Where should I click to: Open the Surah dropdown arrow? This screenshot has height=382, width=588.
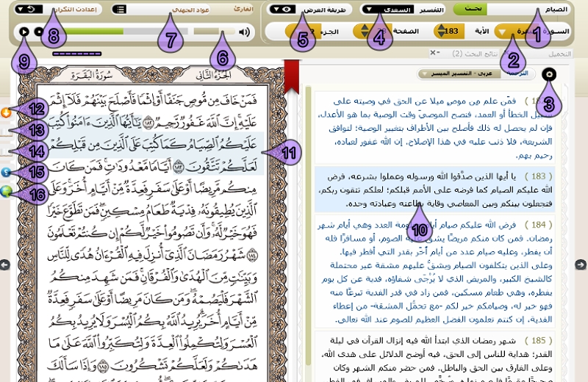coord(503,32)
